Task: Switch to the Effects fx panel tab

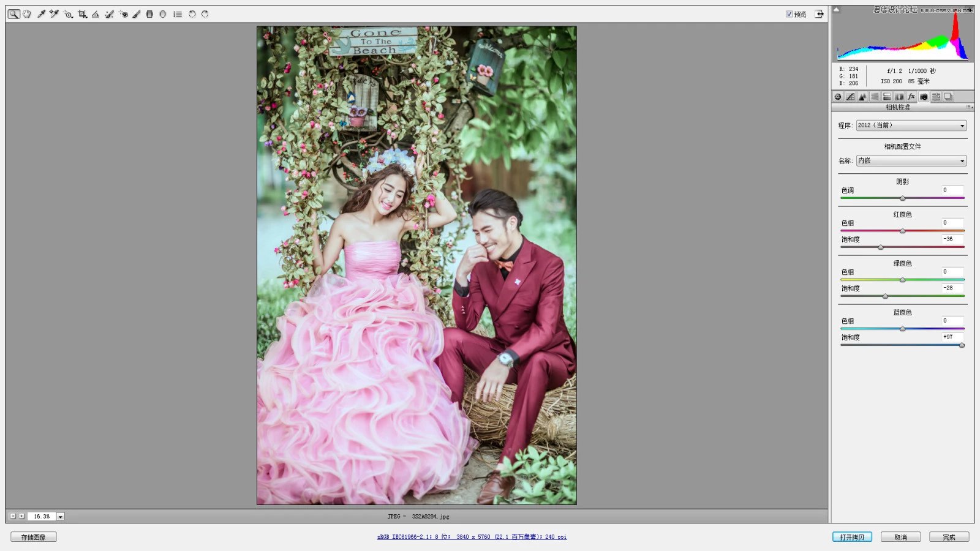Action: tap(911, 97)
